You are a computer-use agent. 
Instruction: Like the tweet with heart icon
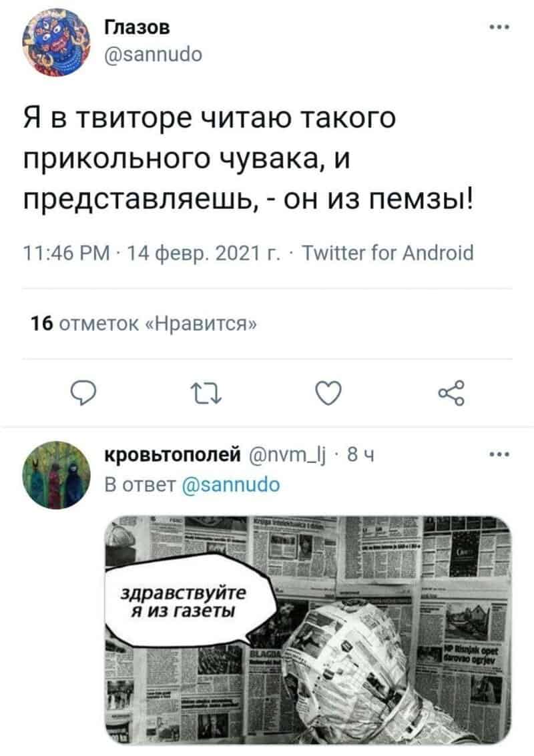(x=328, y=392)
